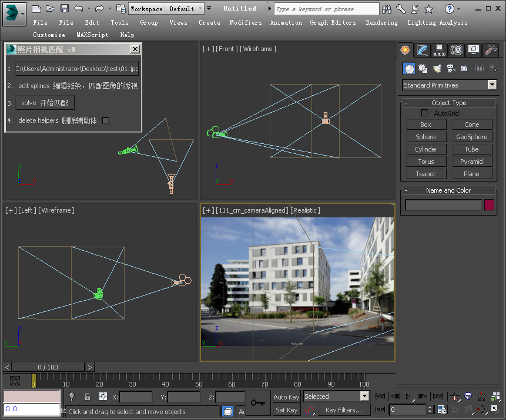Click the Teapot primitive button
This screenshot has height=420, width=506.
click(425, 174)
